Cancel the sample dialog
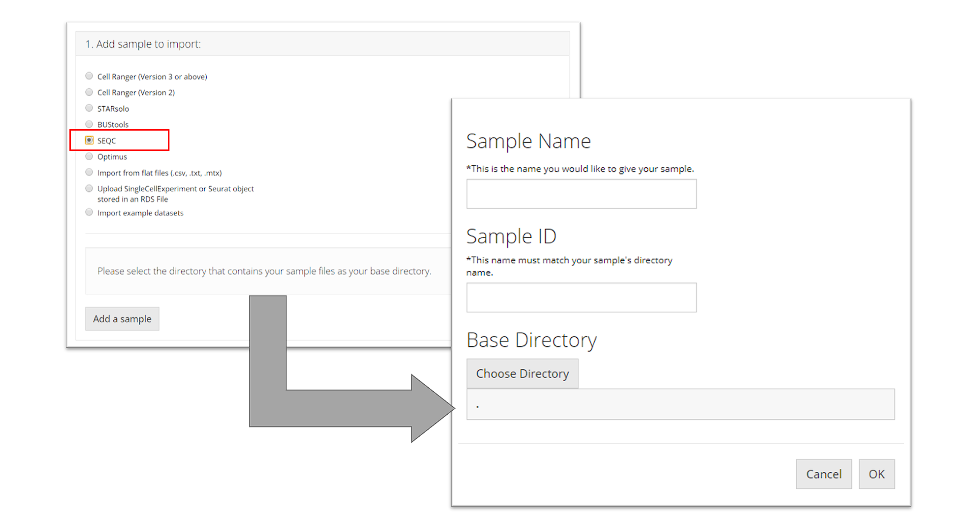The height and width of the screenshot is (527, 980). coord(823,474)
